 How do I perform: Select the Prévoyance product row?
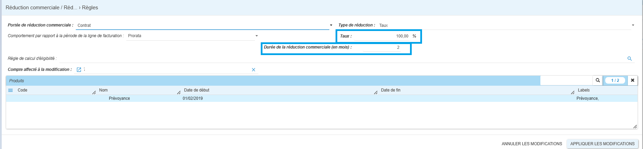(x=321, y=98)
